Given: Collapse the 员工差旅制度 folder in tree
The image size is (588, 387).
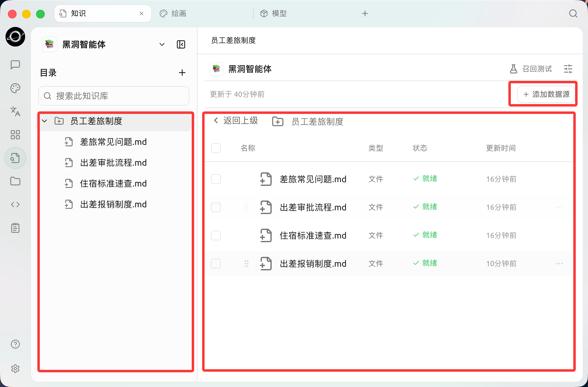Looking at the screenshot, I should tap(45, 121).
